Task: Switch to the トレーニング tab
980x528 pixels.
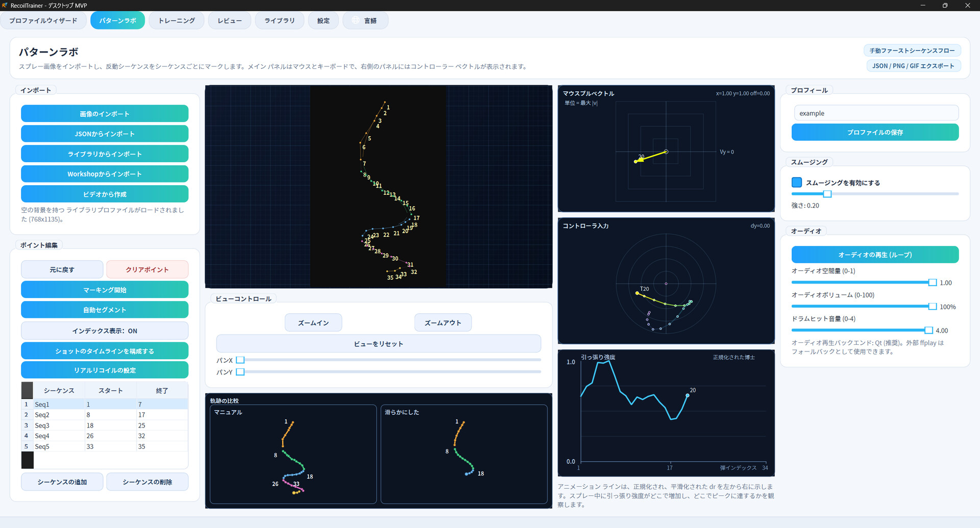Action: [x=177, y=20]
